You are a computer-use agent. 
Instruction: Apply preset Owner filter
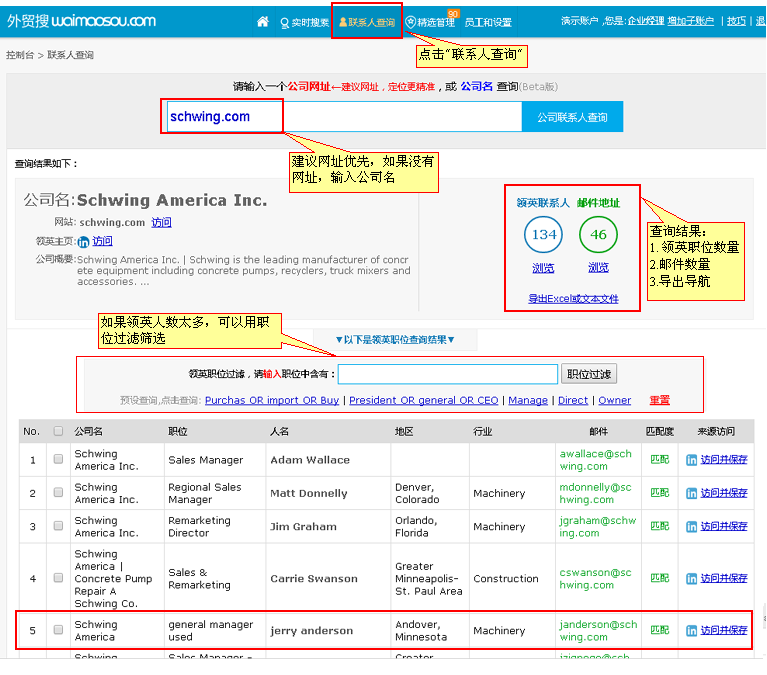(x=614, y=400)
